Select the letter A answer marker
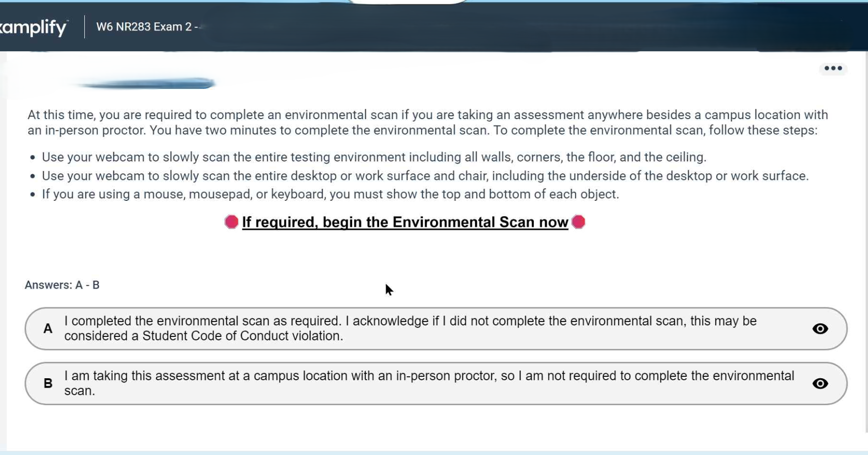Viewport: 868px width, 455px height. coord(48,329)
